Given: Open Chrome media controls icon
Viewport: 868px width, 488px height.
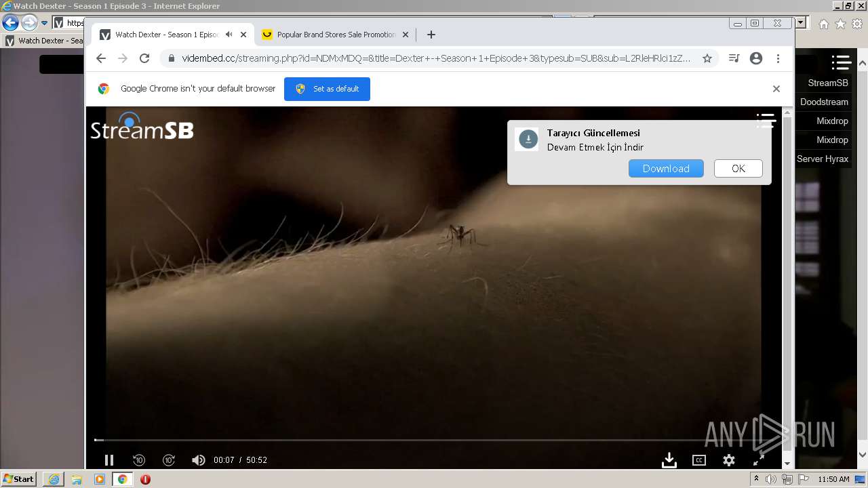Looking at the screenshot, I should pos(734,58).
